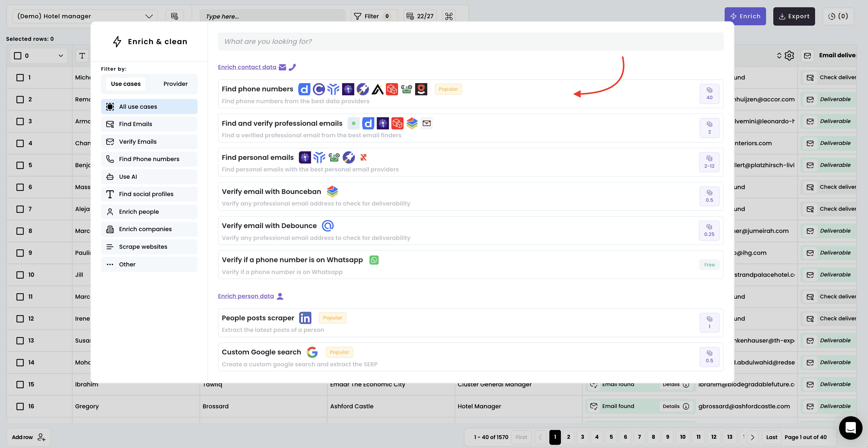Tick the checkbox for row 10
Viewport: 868px width, 447px height.
click(20, 275)
